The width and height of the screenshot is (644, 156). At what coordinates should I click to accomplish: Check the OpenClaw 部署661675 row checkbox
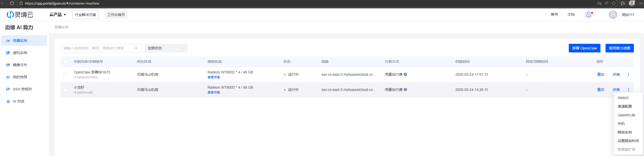pos(66,75)
